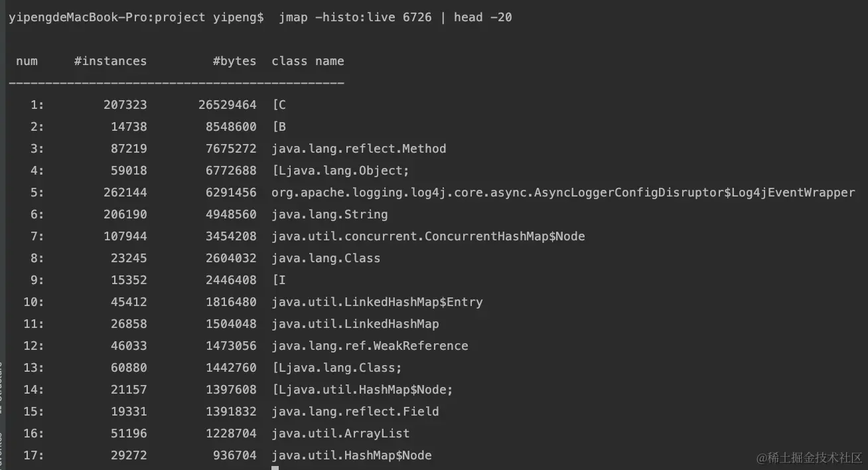
Task: Click the shell prompt "yipengdeMacBook-Pro:project"
Action: pos(107,17)
